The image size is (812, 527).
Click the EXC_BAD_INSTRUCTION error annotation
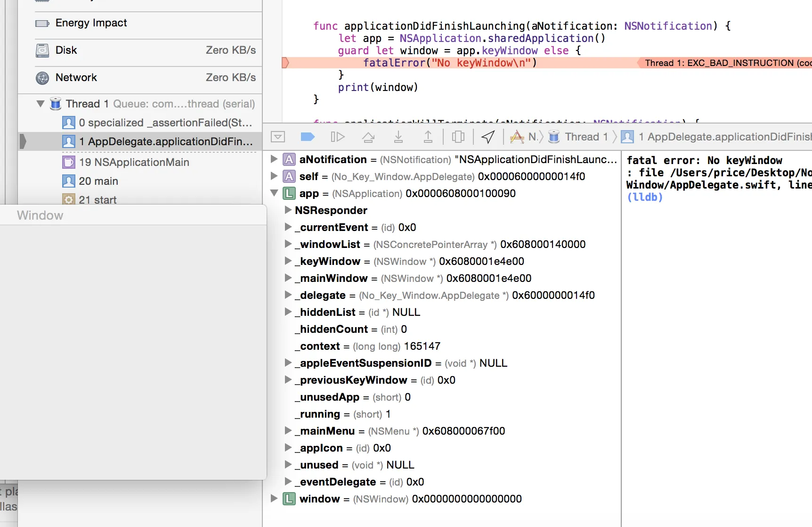725,63
